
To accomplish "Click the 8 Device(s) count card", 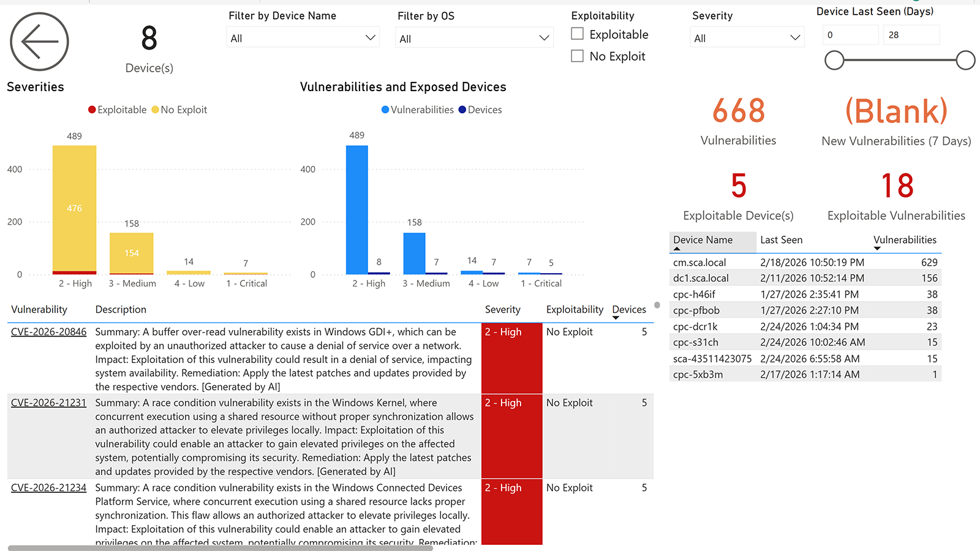I will [149, 49].
